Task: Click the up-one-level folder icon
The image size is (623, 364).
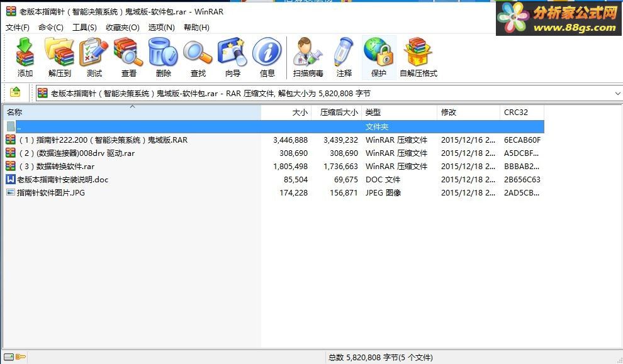Action: pos(15,92)
